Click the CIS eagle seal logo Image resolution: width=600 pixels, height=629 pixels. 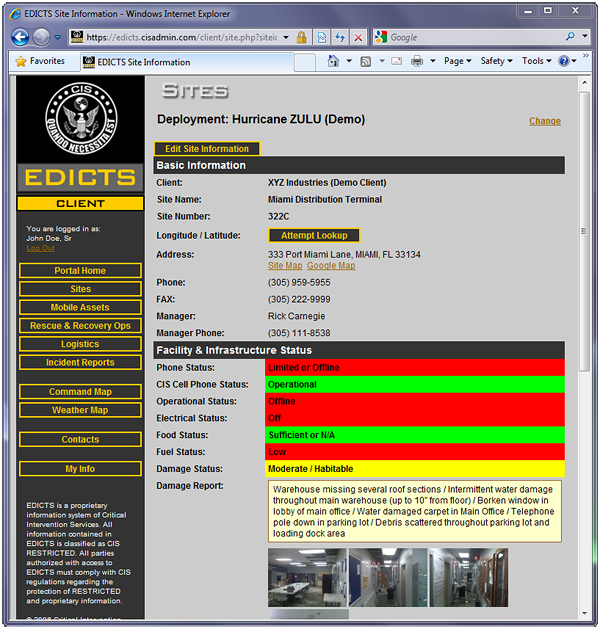(81, 118)
